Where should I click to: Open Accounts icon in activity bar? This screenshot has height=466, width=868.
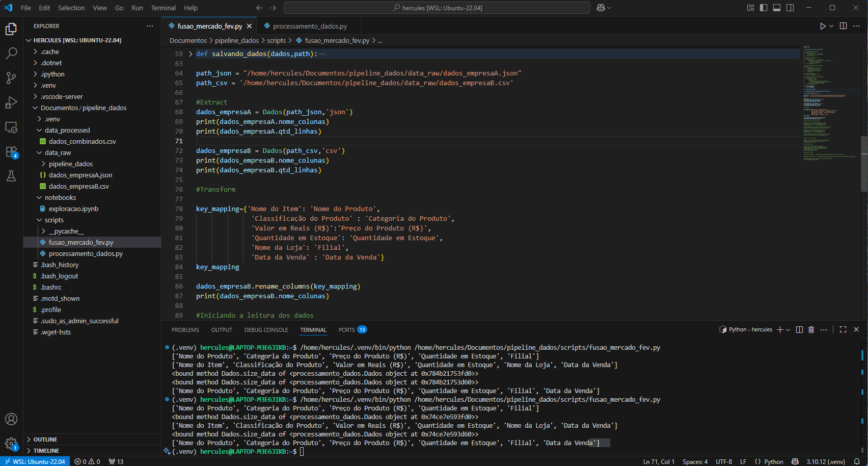click(x=11, y=419)
